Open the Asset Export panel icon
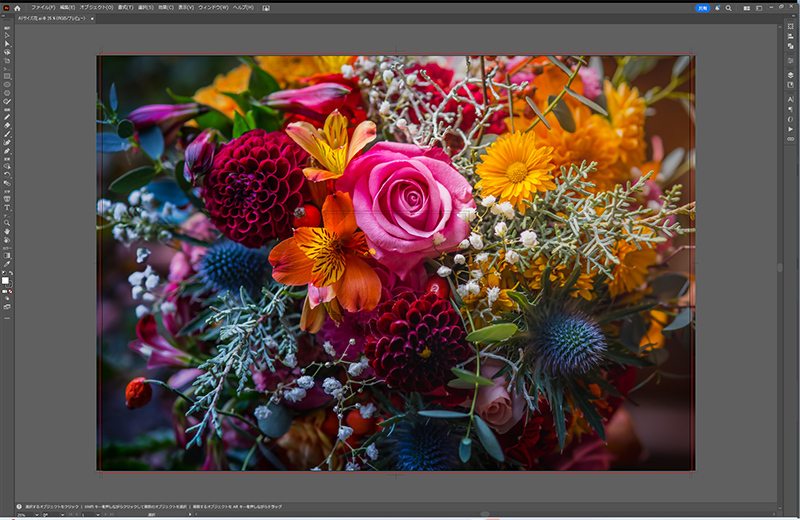 (x=790, y=85)
